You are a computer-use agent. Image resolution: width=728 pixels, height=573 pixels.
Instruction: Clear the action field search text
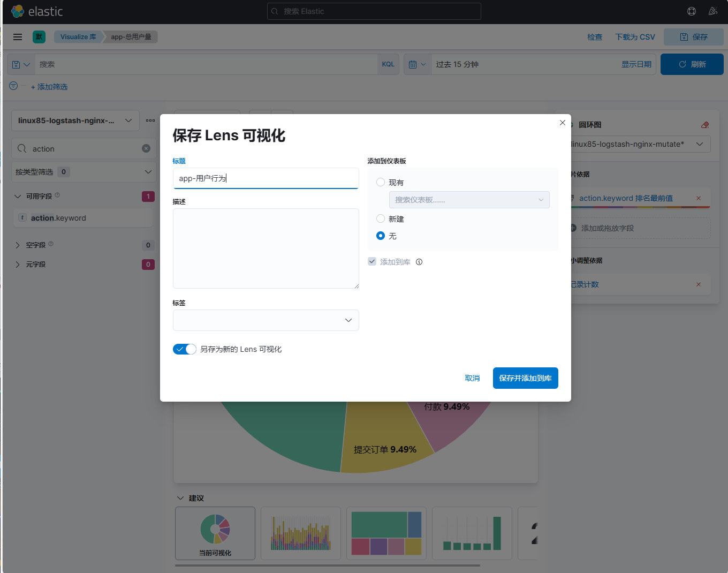pos(146,148)
